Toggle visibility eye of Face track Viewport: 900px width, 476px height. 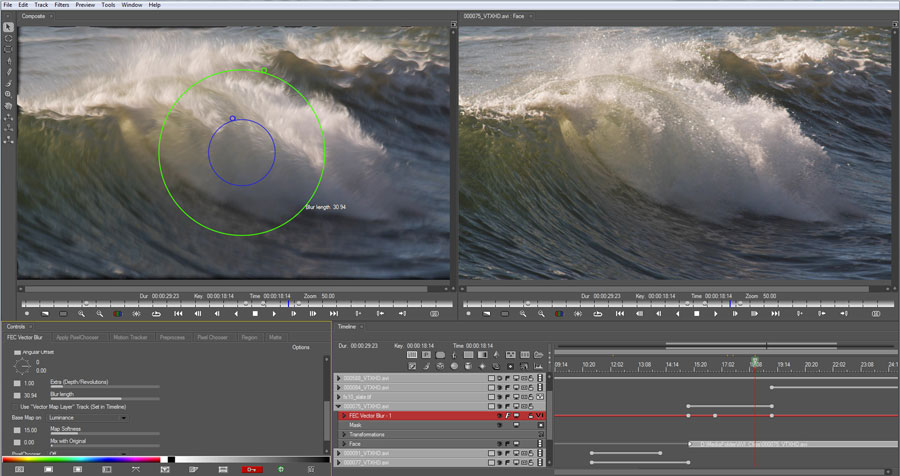(x=499, y=444)
